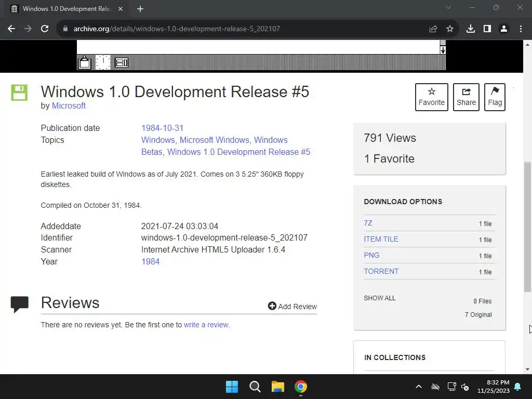Screen dimensions: 532x399
Task: Click Add Review
Action: pyautogui.click(x=292, y=307)
